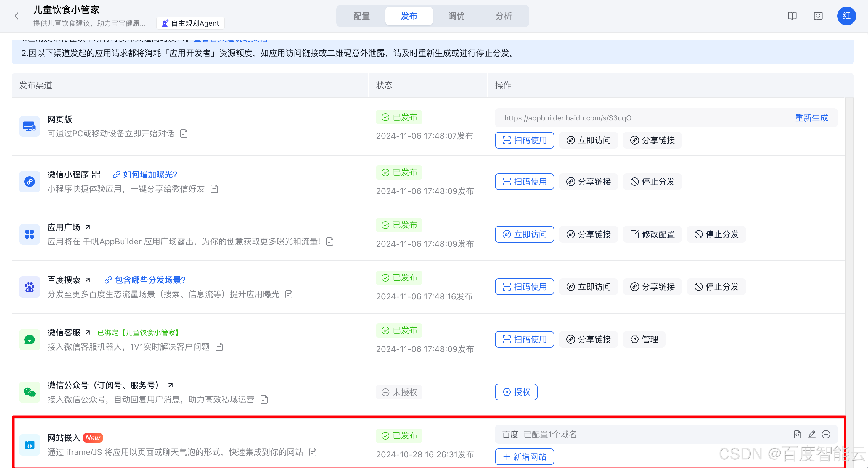The width and height of the screenshot is (868, 468).
Task: Open the doc icon after 网页版 description
Action: tap(184, 134)
